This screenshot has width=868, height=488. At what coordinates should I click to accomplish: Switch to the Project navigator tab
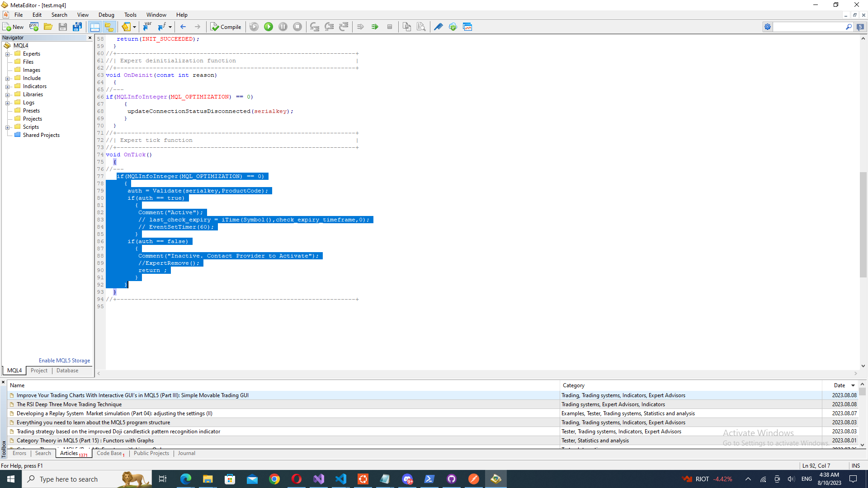39,371
